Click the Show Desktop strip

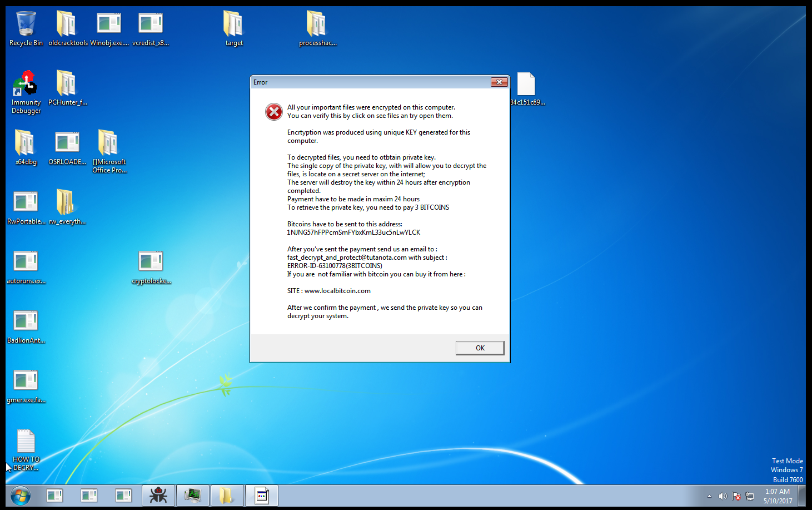[802, 495]
